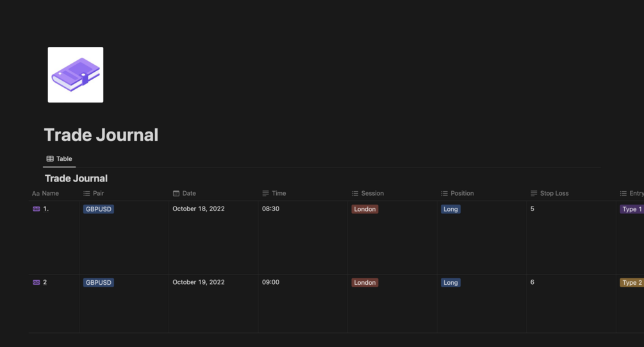Open the Pair column header menu
This screenshot has width=644, height=347.
tap(98, 193)
